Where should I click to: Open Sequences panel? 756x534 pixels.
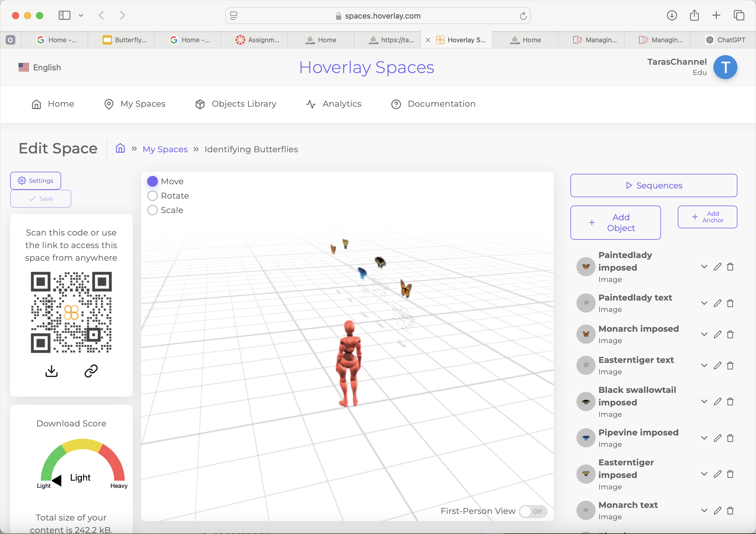tap(653, 186)
